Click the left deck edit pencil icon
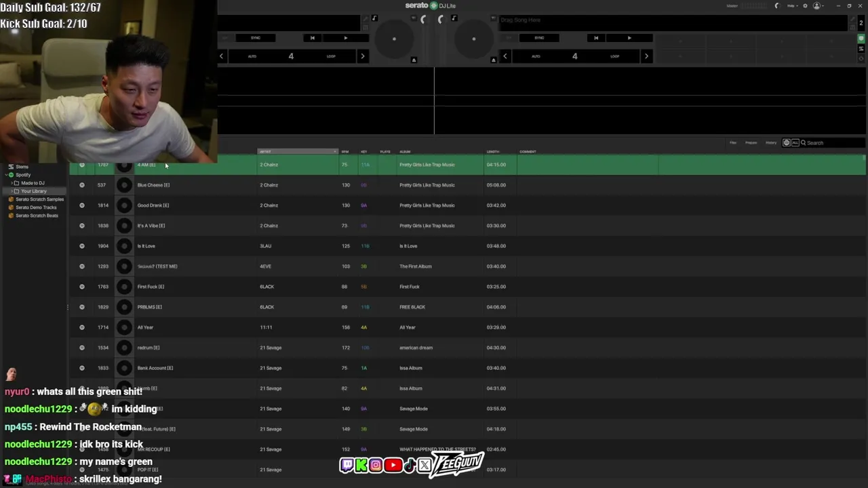 (366, 18)
